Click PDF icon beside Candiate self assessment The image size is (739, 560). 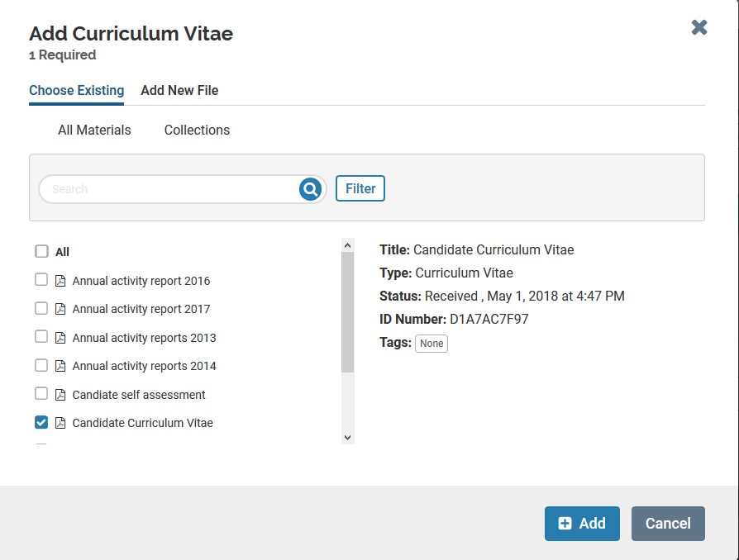coord(60,395)
